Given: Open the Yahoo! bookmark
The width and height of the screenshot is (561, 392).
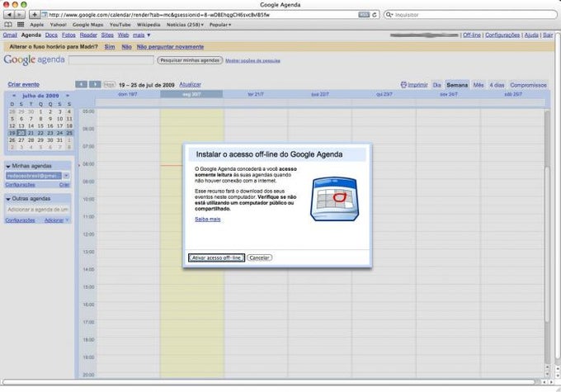Looking at the screenshot, I should click(x=58, y=25).
